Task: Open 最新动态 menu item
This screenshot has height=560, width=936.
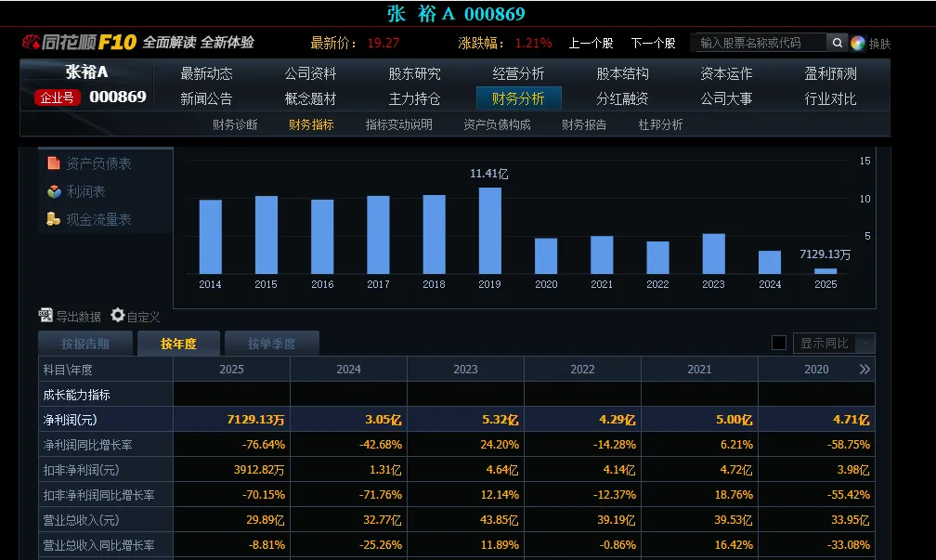Action: point(206,74)
